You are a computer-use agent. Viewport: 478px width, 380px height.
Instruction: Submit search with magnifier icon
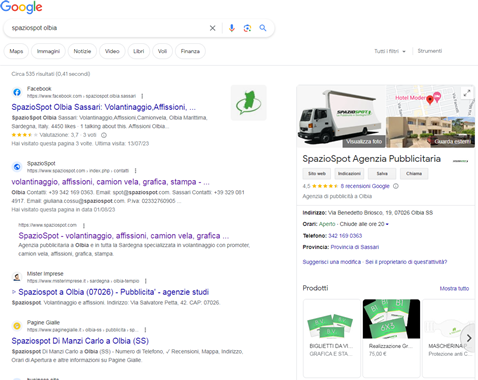pos(263,28)
